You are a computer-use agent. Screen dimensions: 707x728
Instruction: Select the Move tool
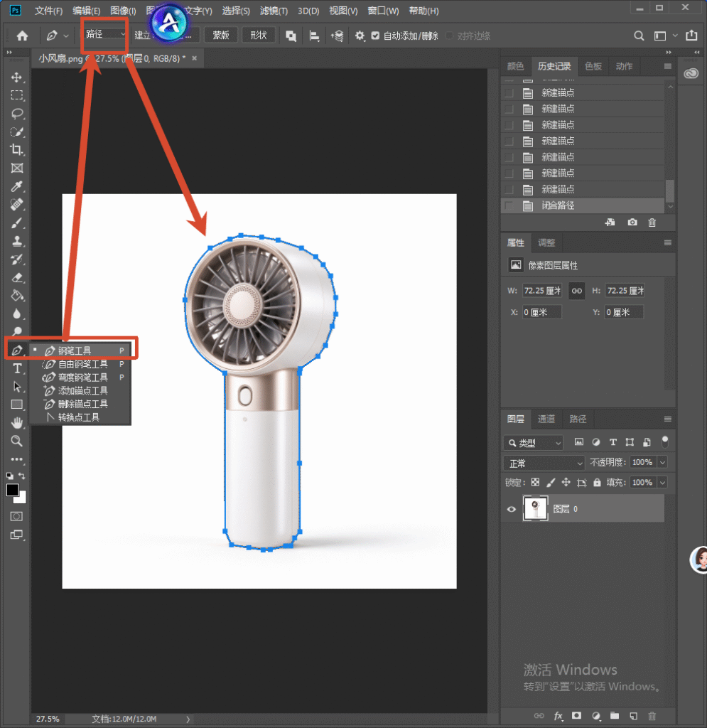(x=17, y=77)
